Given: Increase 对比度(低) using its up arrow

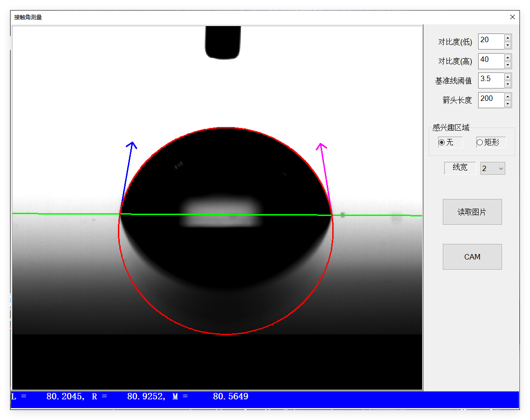Looking at the screenshot, I should pyautogui.click(x=508, y=39).
